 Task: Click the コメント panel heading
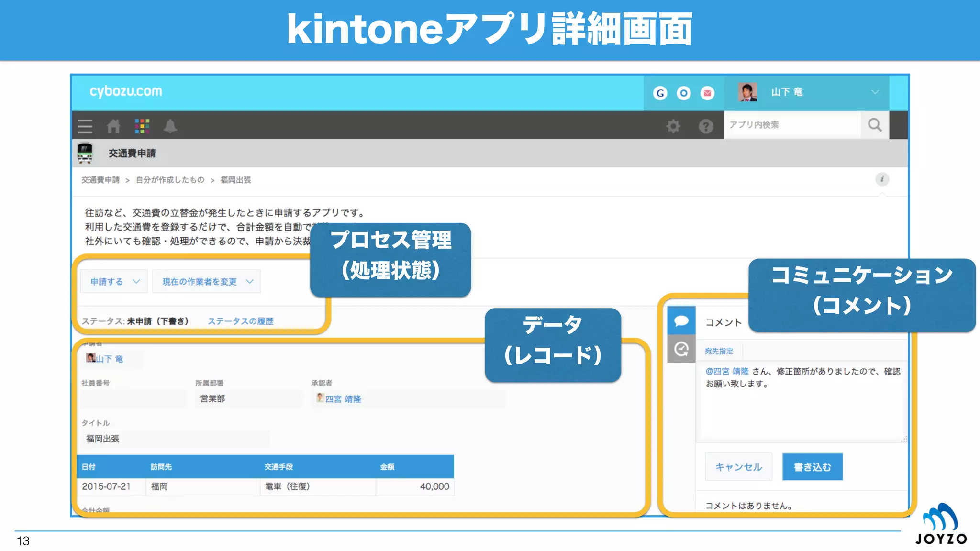(x=724, y=322)
